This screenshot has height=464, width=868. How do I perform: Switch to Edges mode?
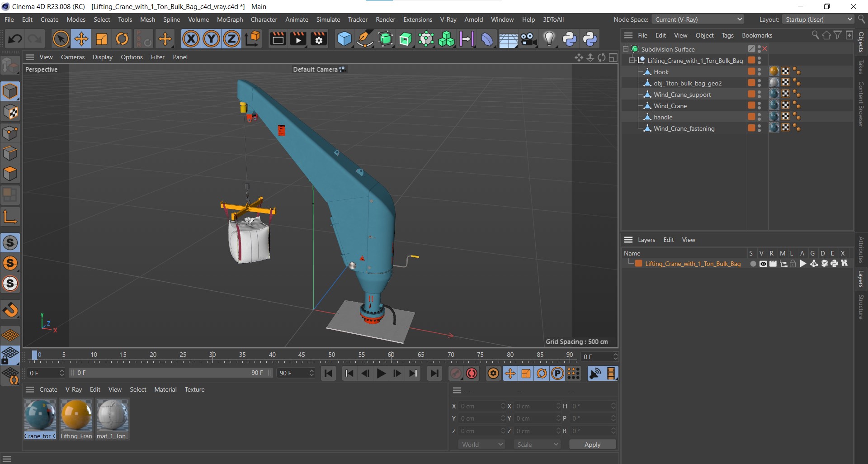(10, 153)
